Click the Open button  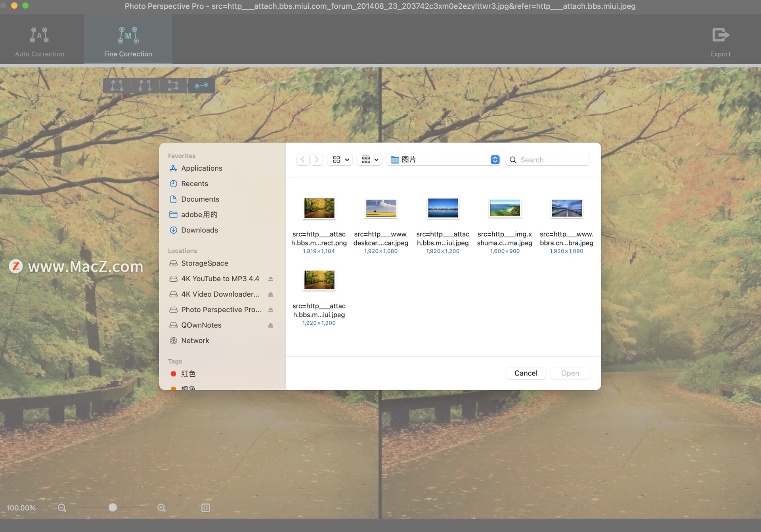point(570,373)
